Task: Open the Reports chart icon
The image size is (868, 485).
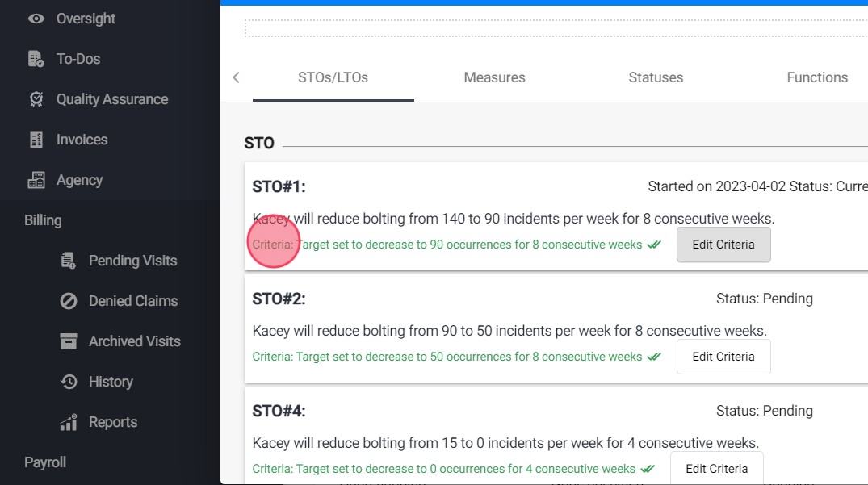Action: point(69,422)
